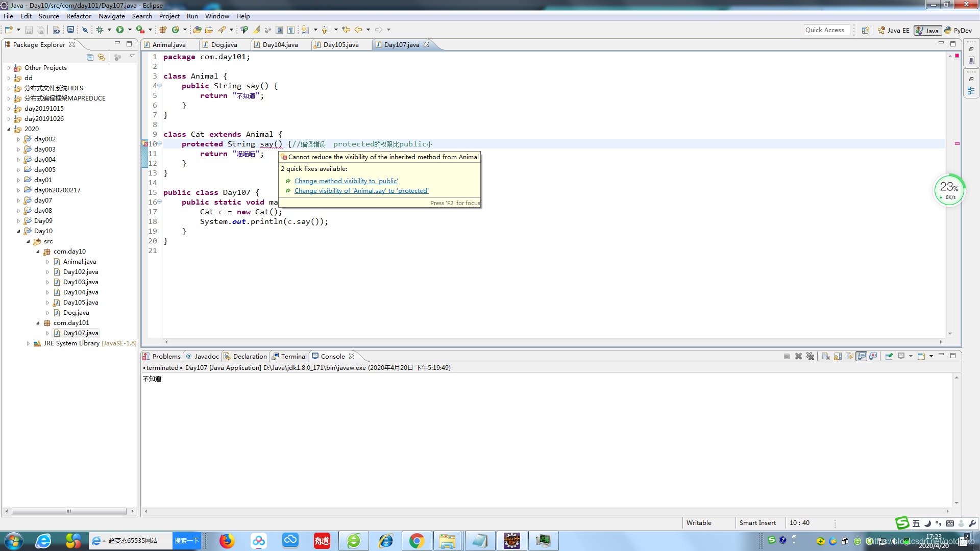The width and height of the screenshot is (980, 551).
Task: Open the Run dropdown arrow
Action: tap(130, 30)
